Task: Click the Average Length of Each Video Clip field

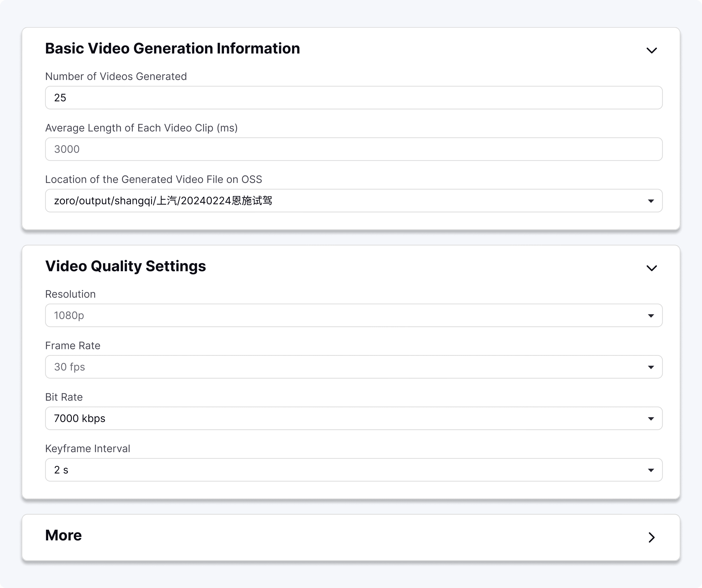Action: point(354,149)
